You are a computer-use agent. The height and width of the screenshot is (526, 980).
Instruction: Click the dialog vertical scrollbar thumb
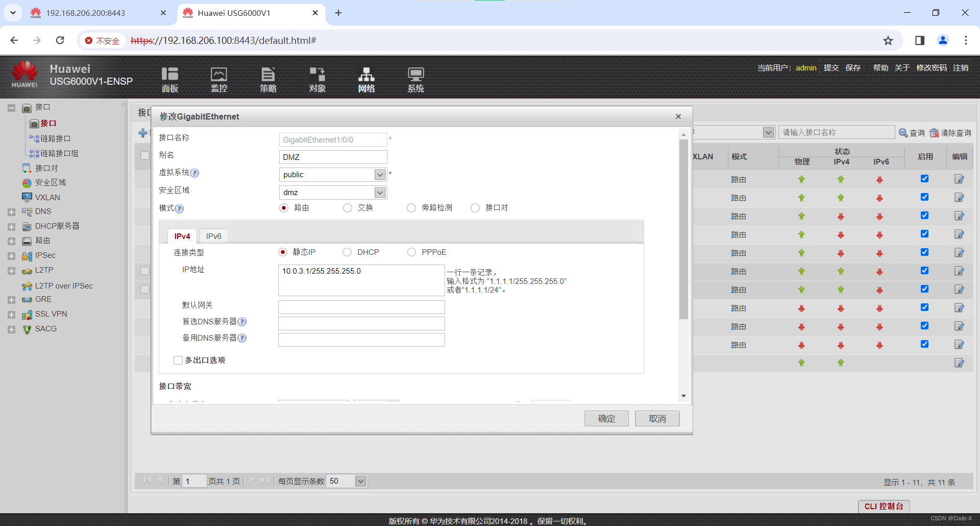tap(683, 229)
